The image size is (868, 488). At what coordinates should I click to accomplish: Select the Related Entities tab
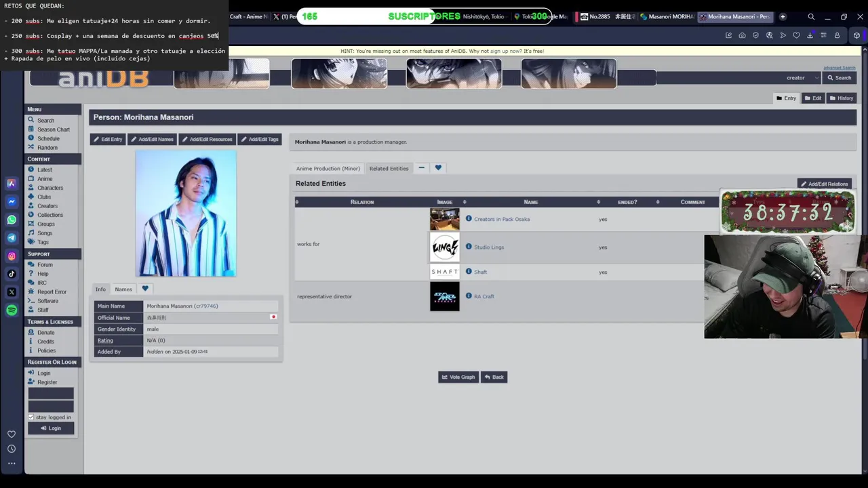389,168
